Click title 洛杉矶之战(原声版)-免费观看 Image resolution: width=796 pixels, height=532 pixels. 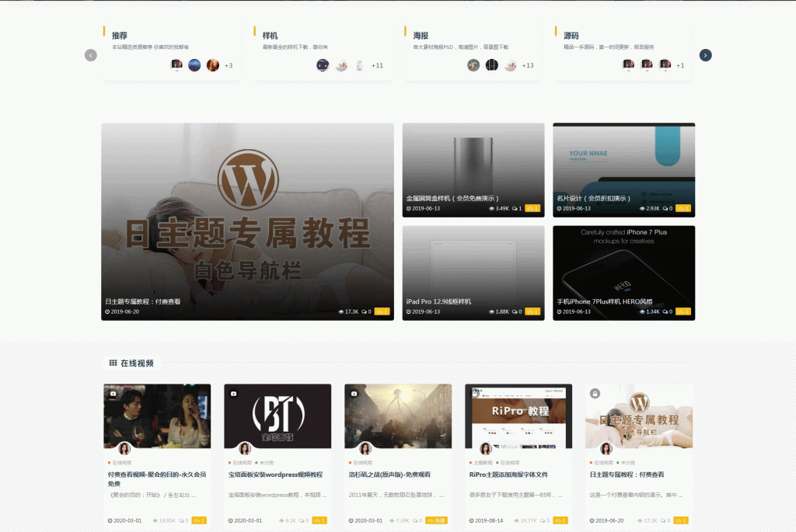(x=390, y=475)
